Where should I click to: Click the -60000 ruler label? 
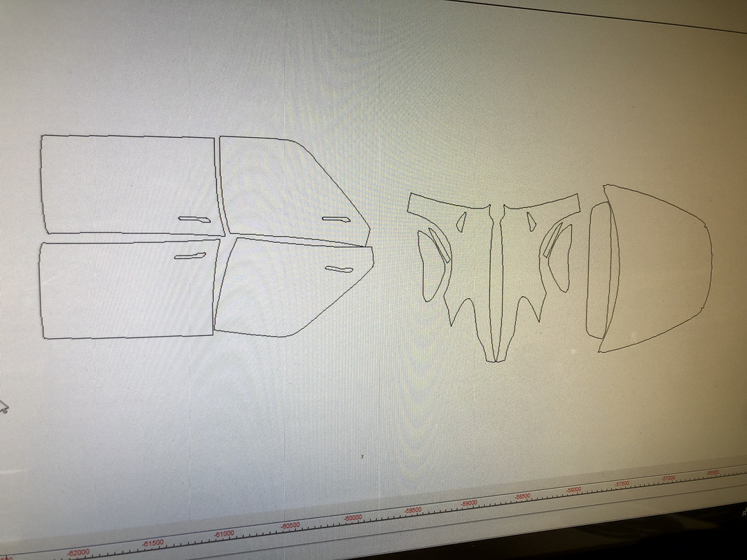point(353,517)
